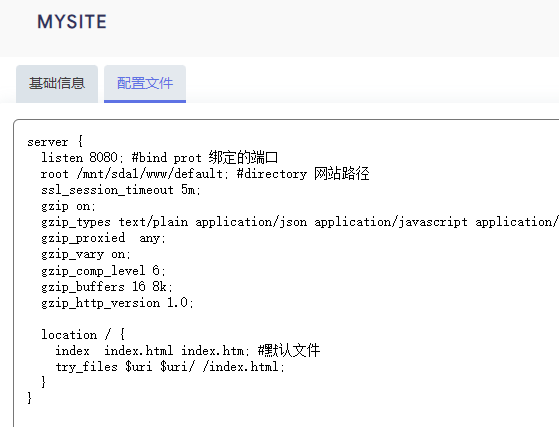Click the index index.html index.htm line

click(x=188, y=351)
